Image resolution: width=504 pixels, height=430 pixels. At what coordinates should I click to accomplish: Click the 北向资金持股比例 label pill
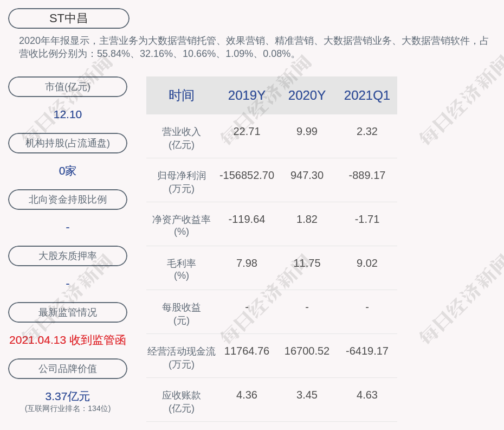tap(68, 200)
